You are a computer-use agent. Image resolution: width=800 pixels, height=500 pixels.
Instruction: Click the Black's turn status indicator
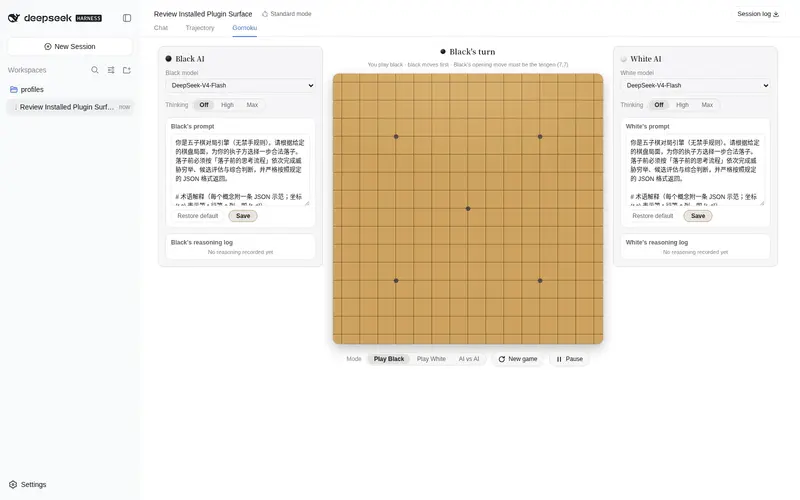tap(468, 52)
